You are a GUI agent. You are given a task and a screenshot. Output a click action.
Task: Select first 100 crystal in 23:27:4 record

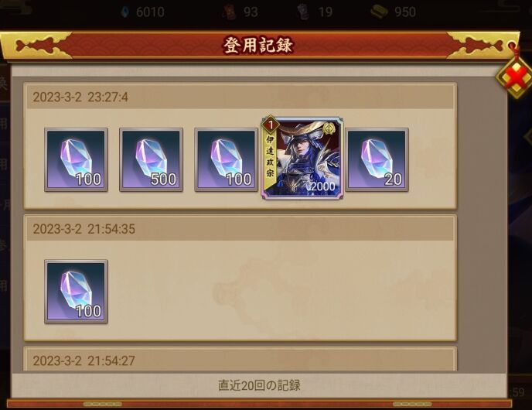76,159
